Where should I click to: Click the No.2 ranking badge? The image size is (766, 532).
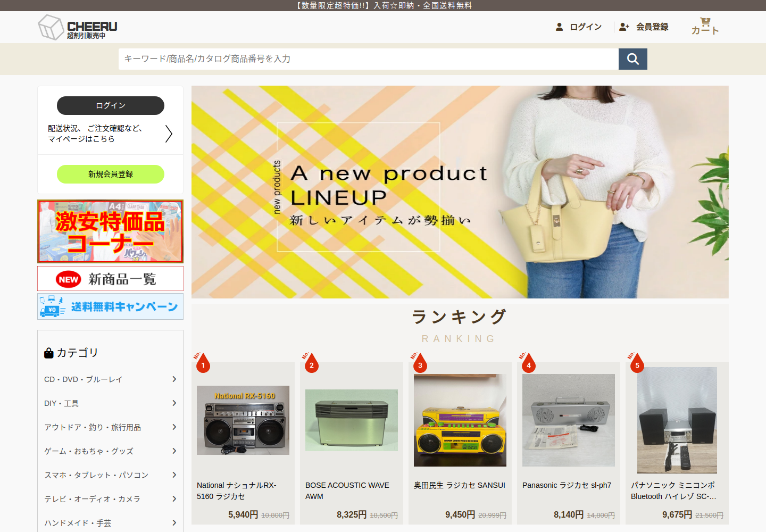click(x=311, y=363)
